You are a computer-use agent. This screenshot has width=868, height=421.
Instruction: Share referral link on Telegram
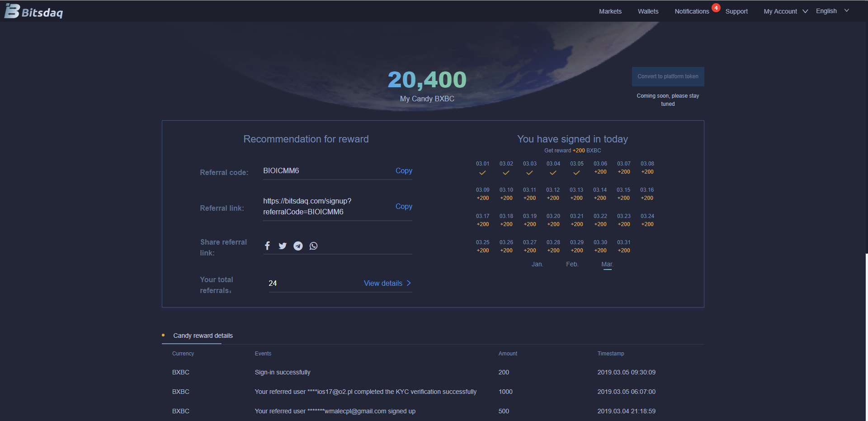click(298, 246)
